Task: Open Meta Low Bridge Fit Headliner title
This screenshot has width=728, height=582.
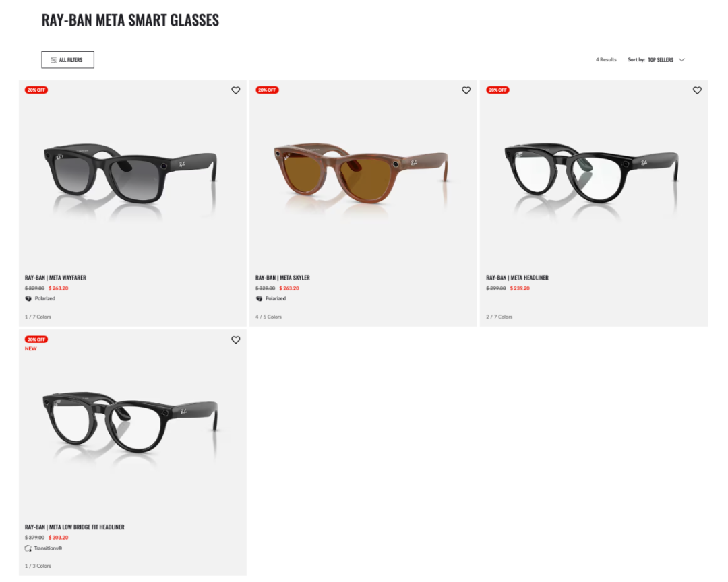Action: tap(74, 527)
